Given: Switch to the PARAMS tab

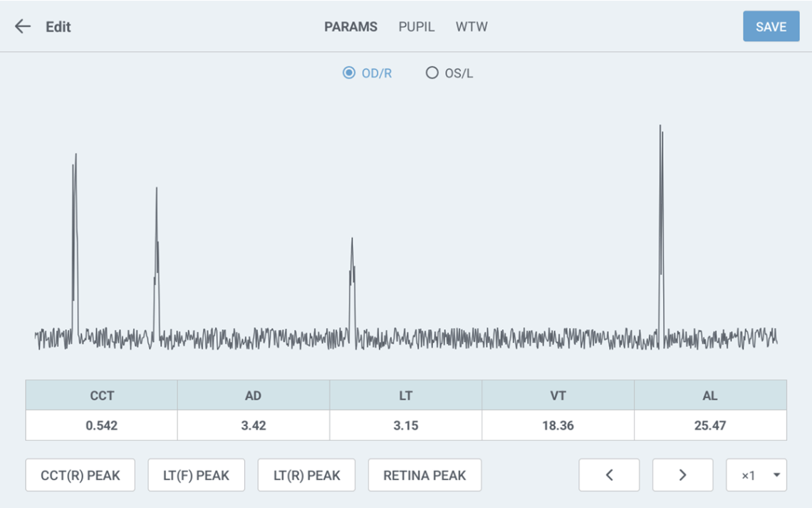Looking at the screenshot, I should pos(350,27).
